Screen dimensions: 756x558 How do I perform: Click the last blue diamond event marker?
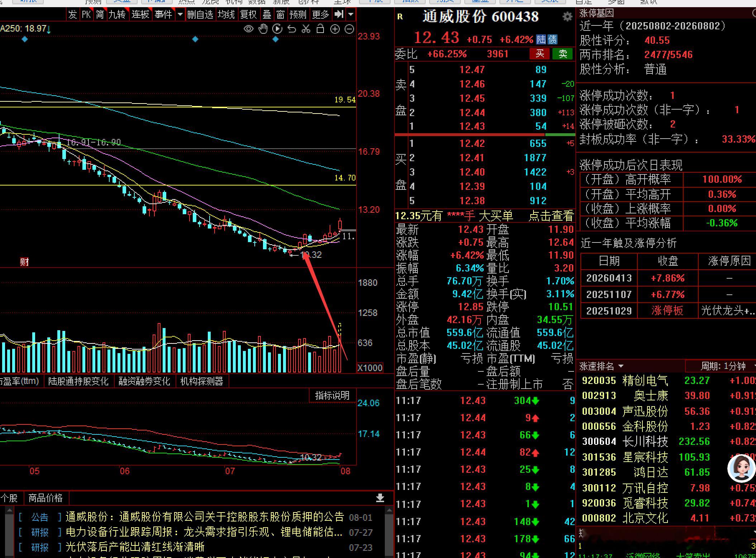pos(276,39)
